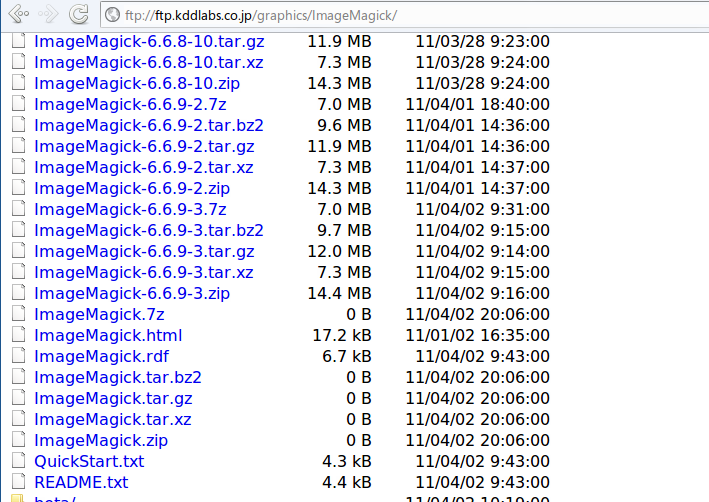Viewport: 709px width, 502px height.
Task: Go forward with the browser forward arrow
Action: coord(48,14)
